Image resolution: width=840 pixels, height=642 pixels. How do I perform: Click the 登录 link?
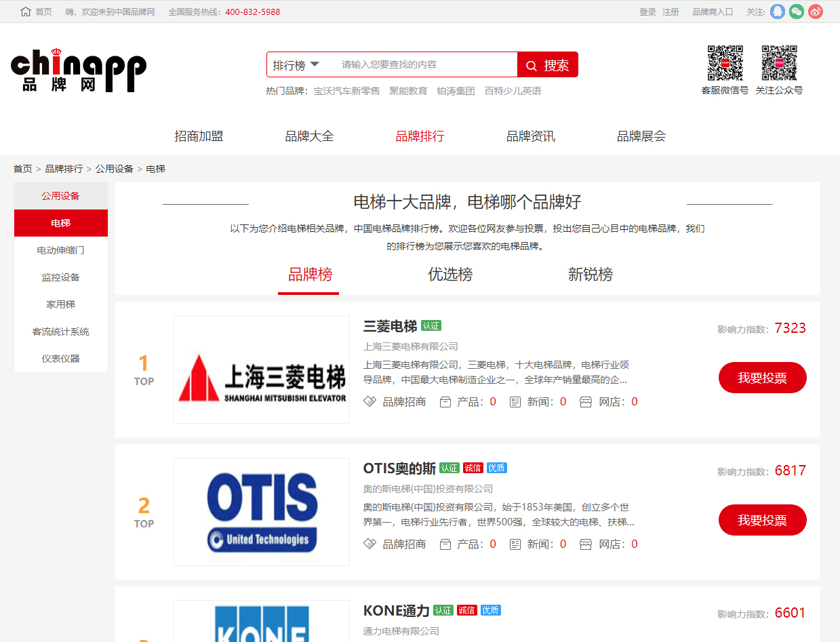pyautogui.click(x=647, y=12)
